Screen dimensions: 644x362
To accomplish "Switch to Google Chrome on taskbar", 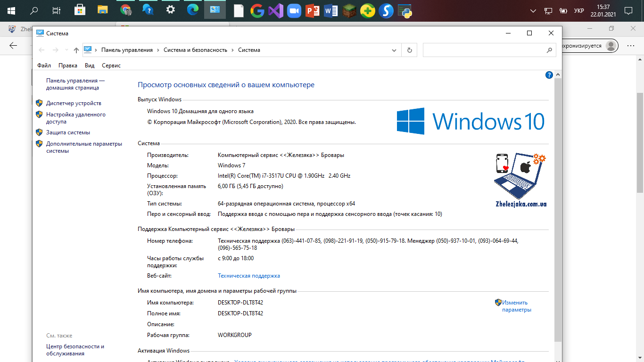I will click(125, 10).
